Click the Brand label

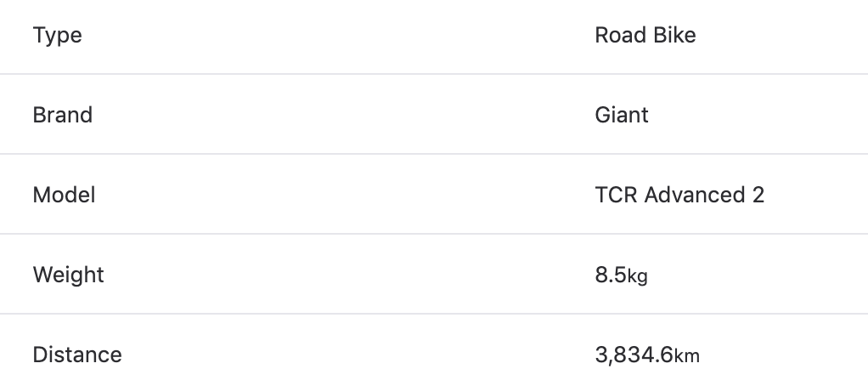(x=63, y=115)
